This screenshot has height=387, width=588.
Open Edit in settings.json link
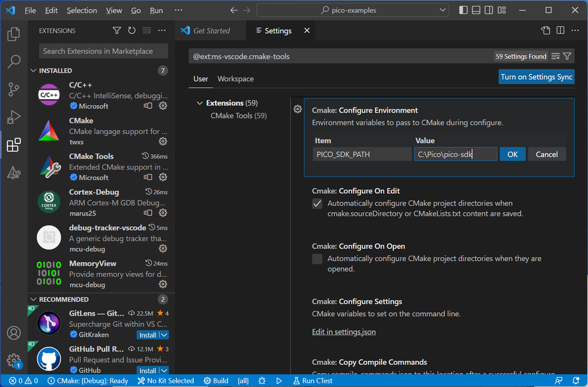(x=344, y=332)
